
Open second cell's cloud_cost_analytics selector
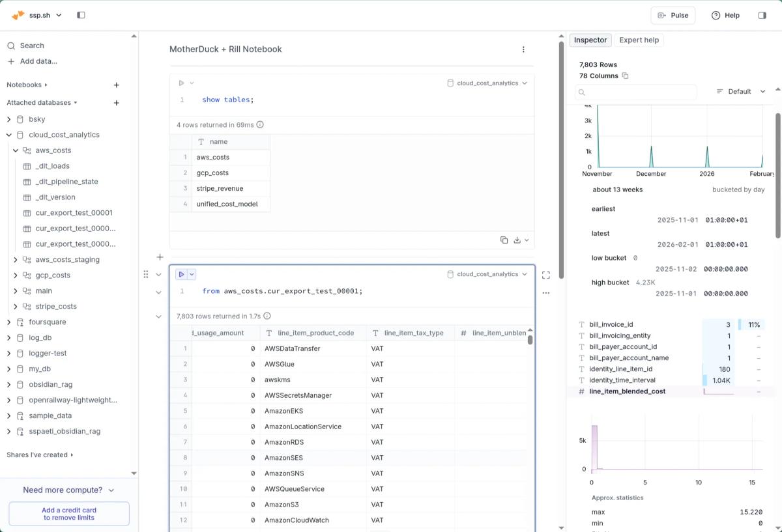point(487,274)
